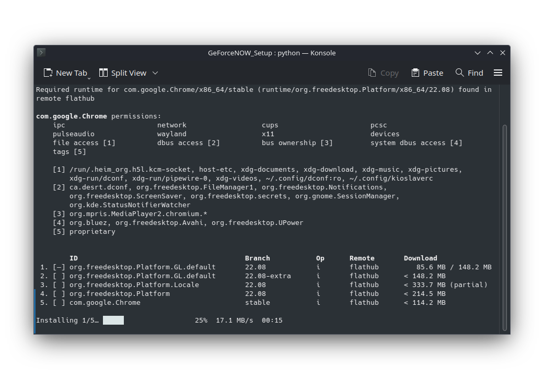Click the 'pulseaudio' permission text
The height and width of the screenshot is (392, 544).
tap(74, 134)
